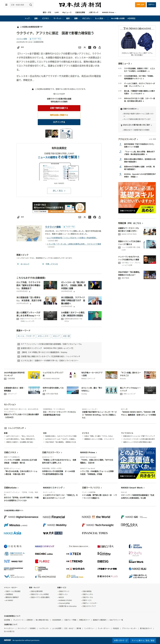
Task: Toggle 保存 below the Financial Times banner
Action: coord(20,217)
